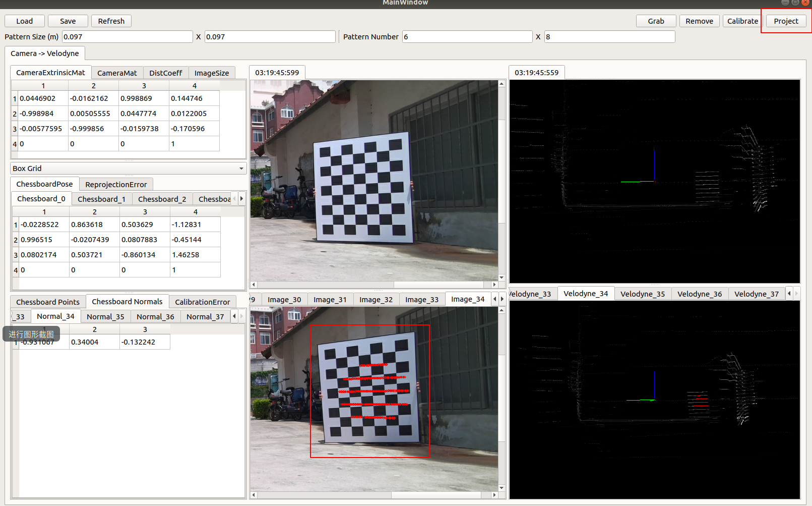The height and width of the screenshot is (506, 812).
Task: Open the Chessboard Normals tab
Action: coord(127,301)
